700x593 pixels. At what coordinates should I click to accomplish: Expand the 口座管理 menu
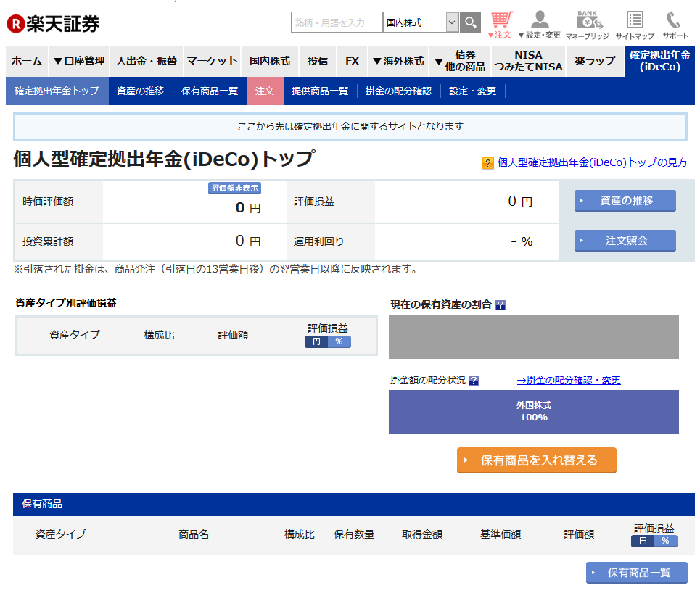pos(79,62)
